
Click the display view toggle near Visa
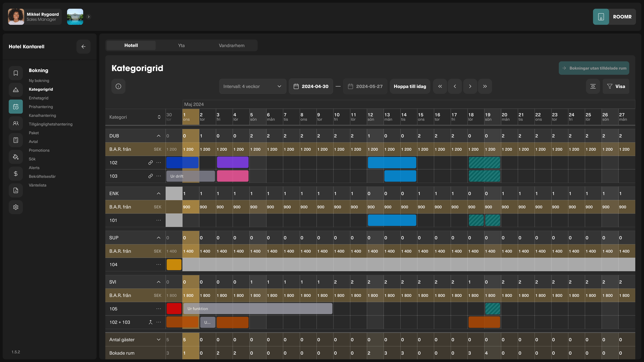pyautogui.click(x=593, y=86)
